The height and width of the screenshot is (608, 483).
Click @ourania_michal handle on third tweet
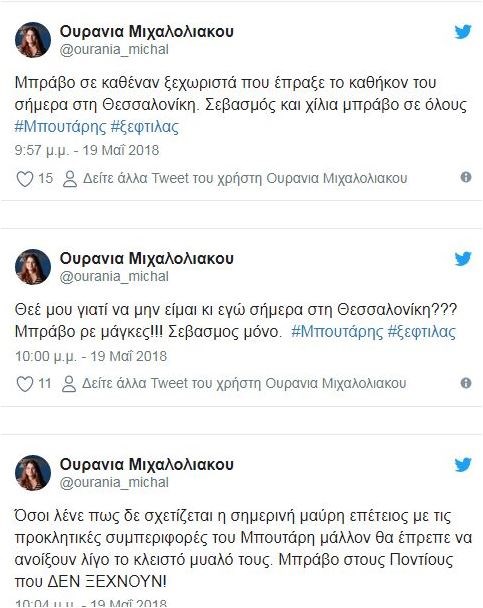[x=114, y=482]
